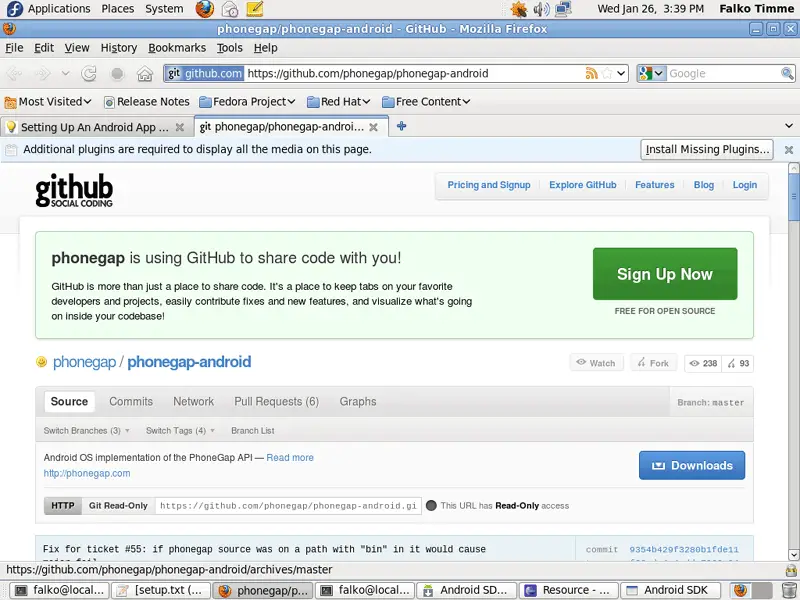Close the Setting Up An Android App tab
Screen dimensions: 800x600
click(180, 127)
